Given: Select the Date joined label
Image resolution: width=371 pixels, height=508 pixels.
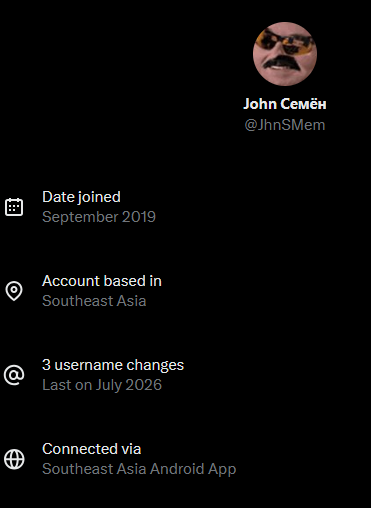Looking at the screenshot, I should (x=81, y=197).
